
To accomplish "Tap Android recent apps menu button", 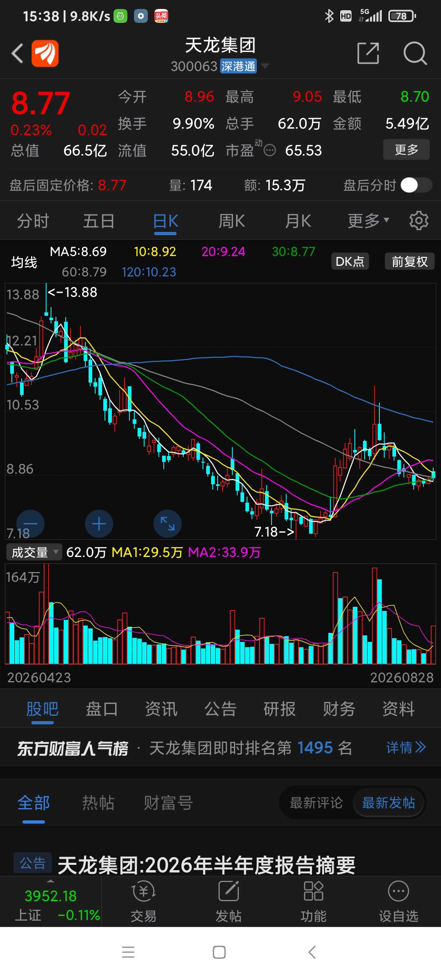I will [x=128, y=952].
